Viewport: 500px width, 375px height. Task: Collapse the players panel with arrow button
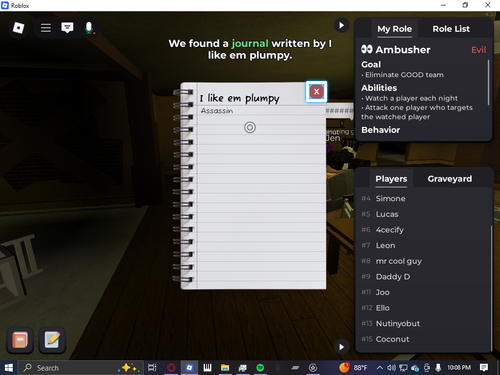pos(341,347)
